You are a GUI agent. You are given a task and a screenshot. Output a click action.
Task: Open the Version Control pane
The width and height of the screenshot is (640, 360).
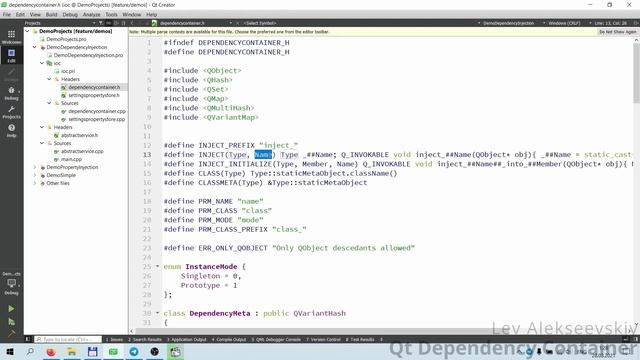(x=323, y=339)
